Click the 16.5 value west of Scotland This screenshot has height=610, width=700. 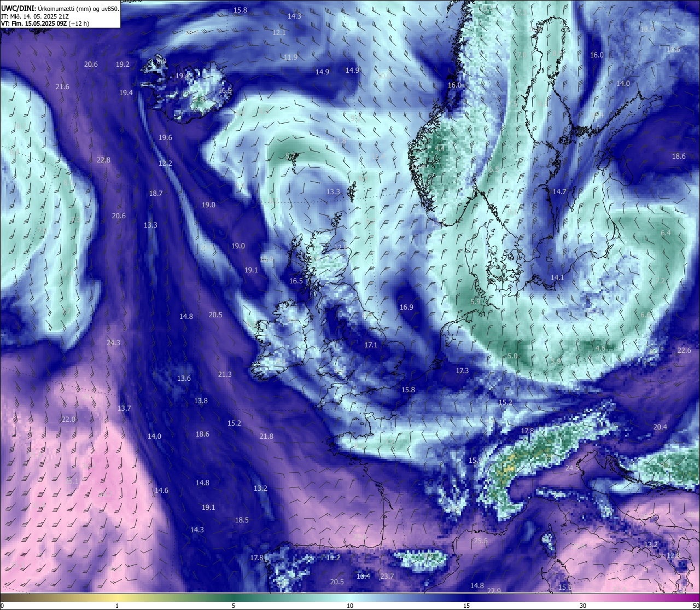pos(296,281)
